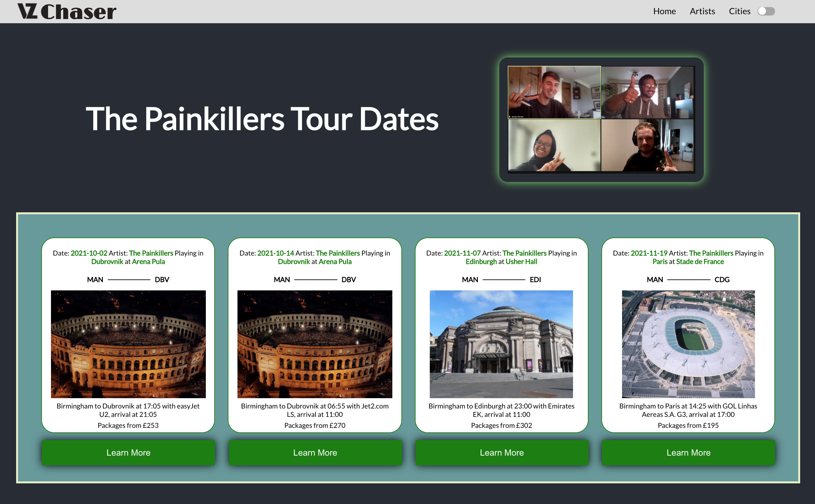
Task: Click the Arena Pula photo in 2021-10-14 card
Action: (x=315, y=344)
